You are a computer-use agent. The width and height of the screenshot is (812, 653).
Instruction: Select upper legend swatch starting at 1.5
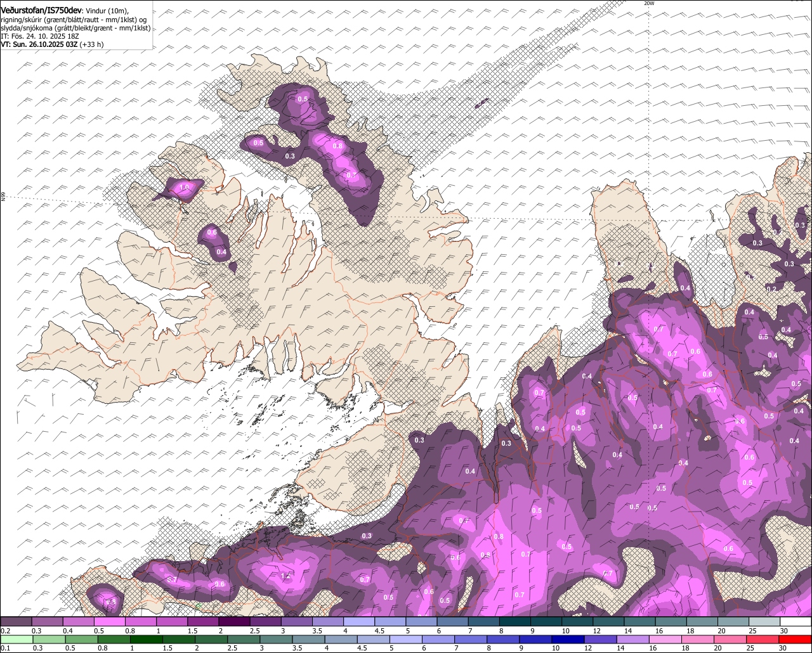click(203, 622)
